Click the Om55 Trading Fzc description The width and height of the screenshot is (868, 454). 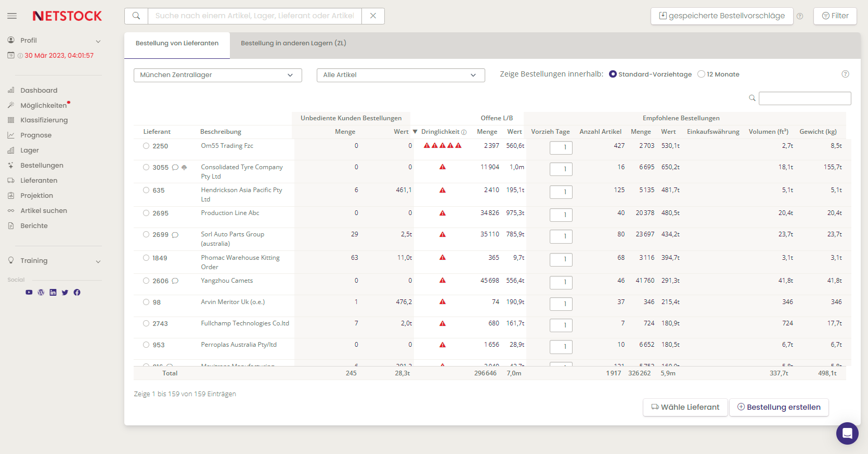pyautogui.click(x=227, y=146)
